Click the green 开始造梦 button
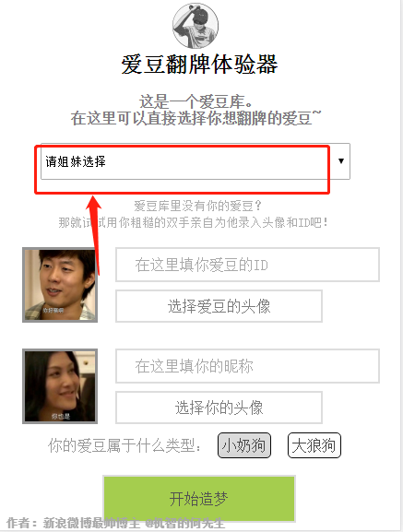403x532 pixels. pyautogui.click(x=199, y=499)
